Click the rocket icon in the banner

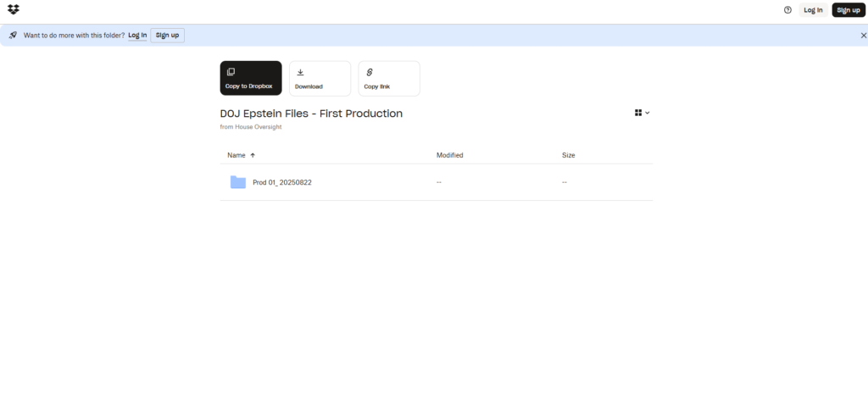pos(13,36)
